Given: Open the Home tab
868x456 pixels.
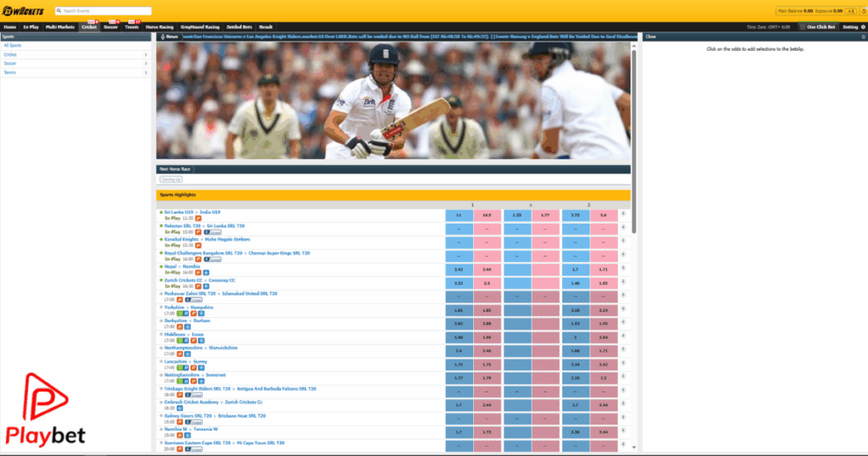Looking at the screenshot, I should (x=10, y=26).
